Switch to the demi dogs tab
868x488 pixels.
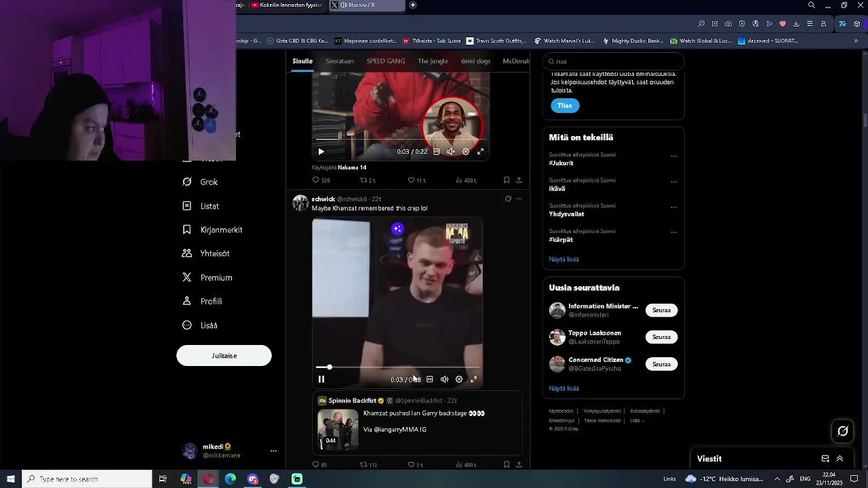click(475, 61)
